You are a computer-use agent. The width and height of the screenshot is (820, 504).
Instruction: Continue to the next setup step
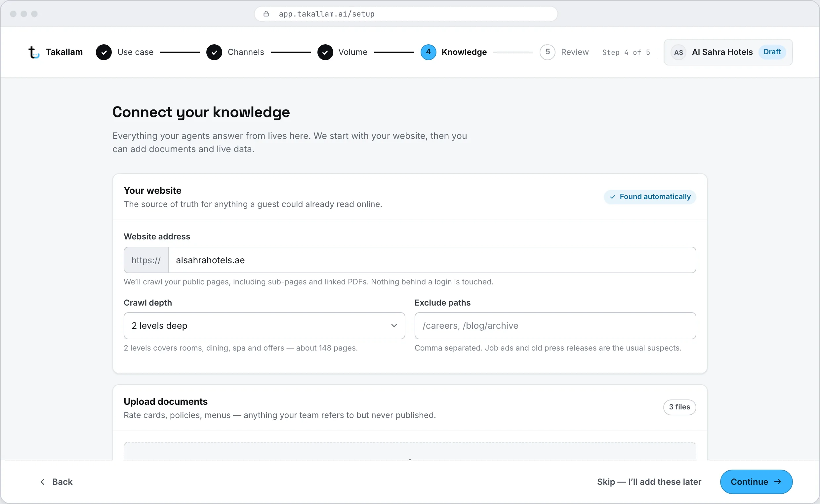756,482
